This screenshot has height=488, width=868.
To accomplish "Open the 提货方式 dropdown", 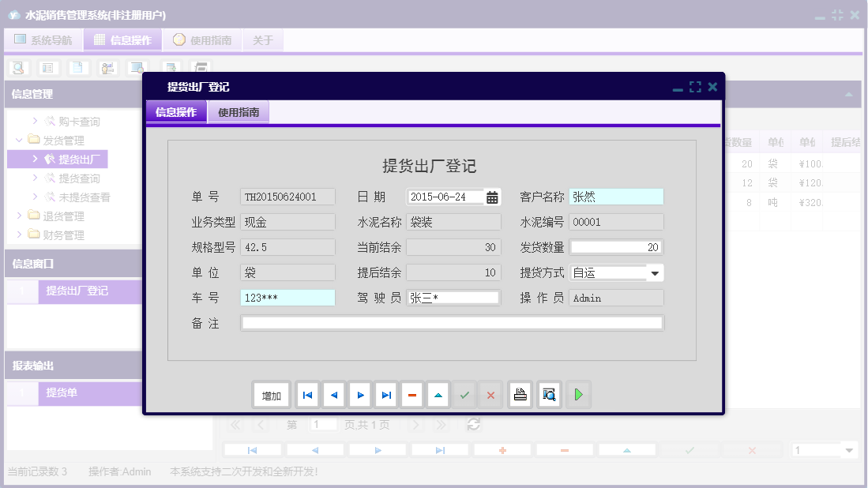I will click(656, 272).
